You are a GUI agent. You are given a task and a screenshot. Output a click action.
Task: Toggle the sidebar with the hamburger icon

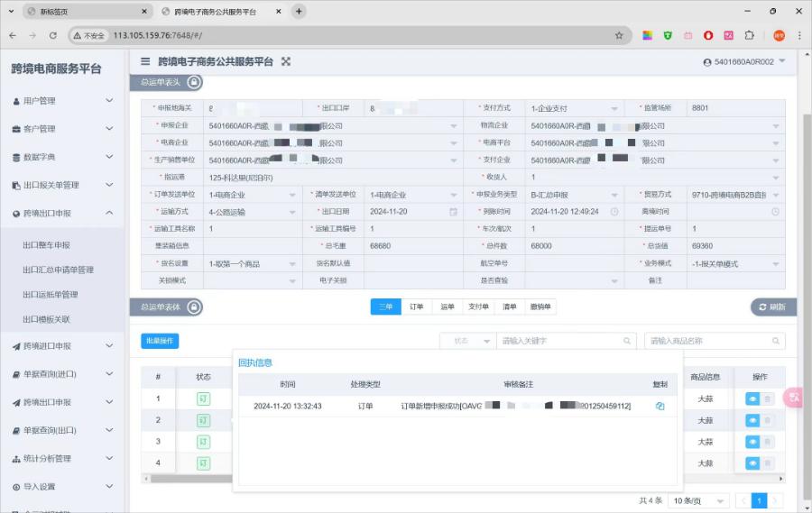[145, 61]
